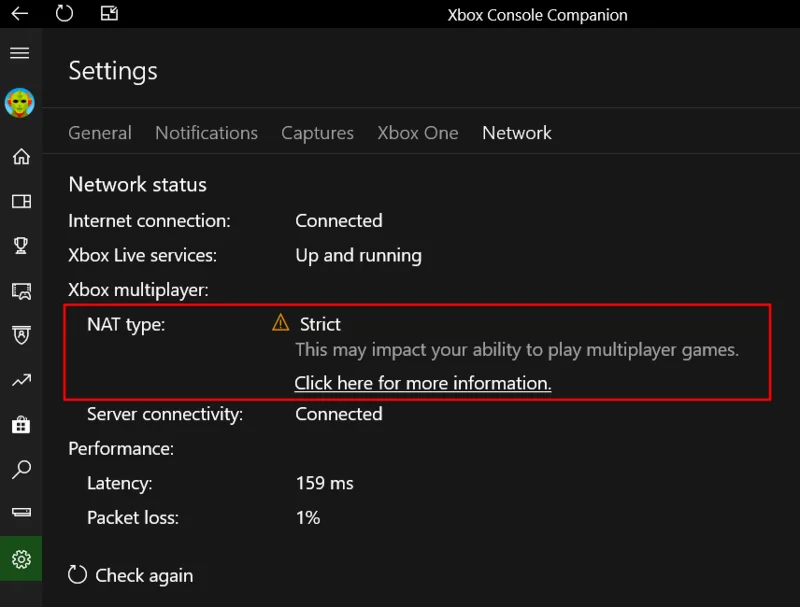Open the clubs section

click(19, 336)
